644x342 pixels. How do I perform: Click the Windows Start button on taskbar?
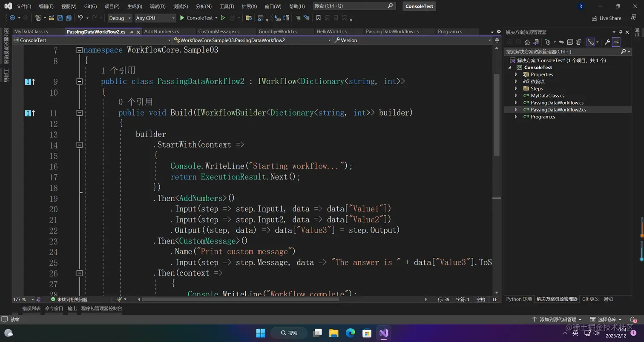(261, 333)
